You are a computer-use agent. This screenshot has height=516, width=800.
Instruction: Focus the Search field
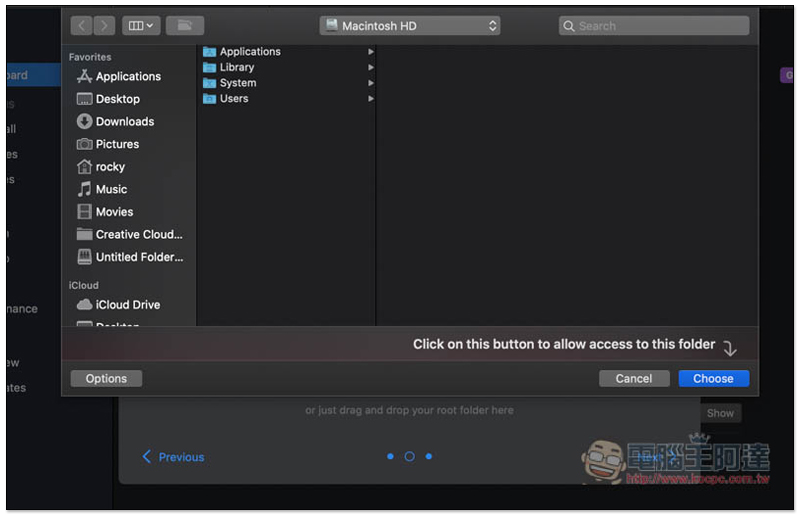pos(654,26)
